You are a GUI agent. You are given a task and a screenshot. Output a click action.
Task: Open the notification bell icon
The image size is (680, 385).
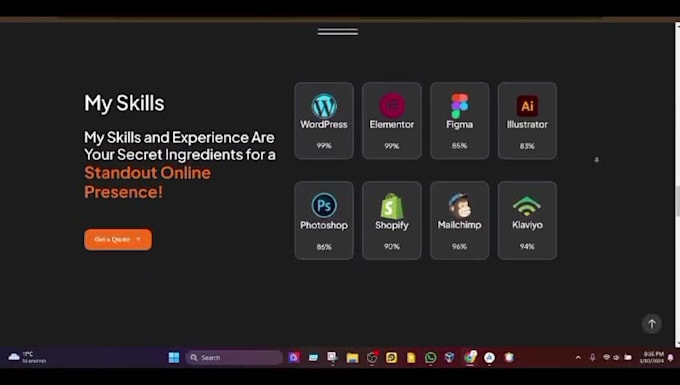670,358
